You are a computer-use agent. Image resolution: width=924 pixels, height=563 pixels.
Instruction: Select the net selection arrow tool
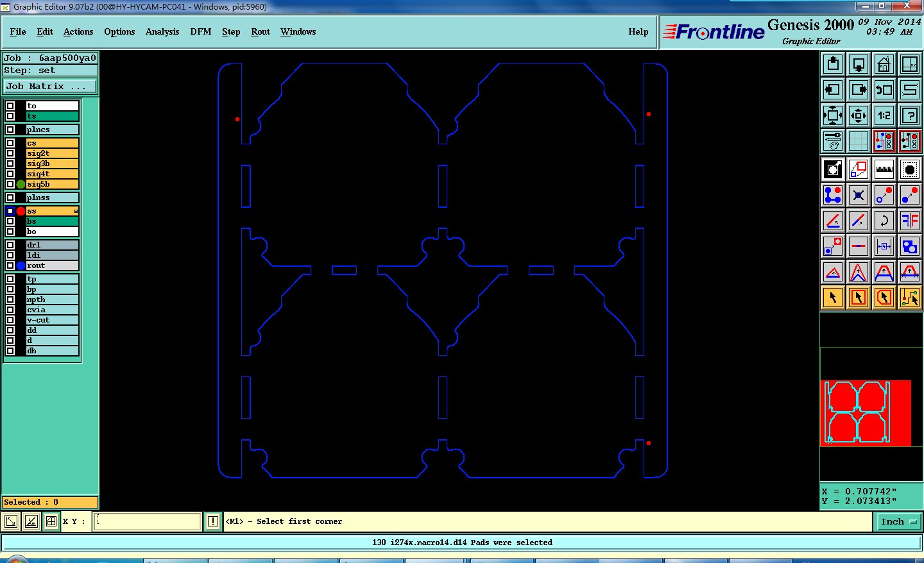click(x=910, y=298)
